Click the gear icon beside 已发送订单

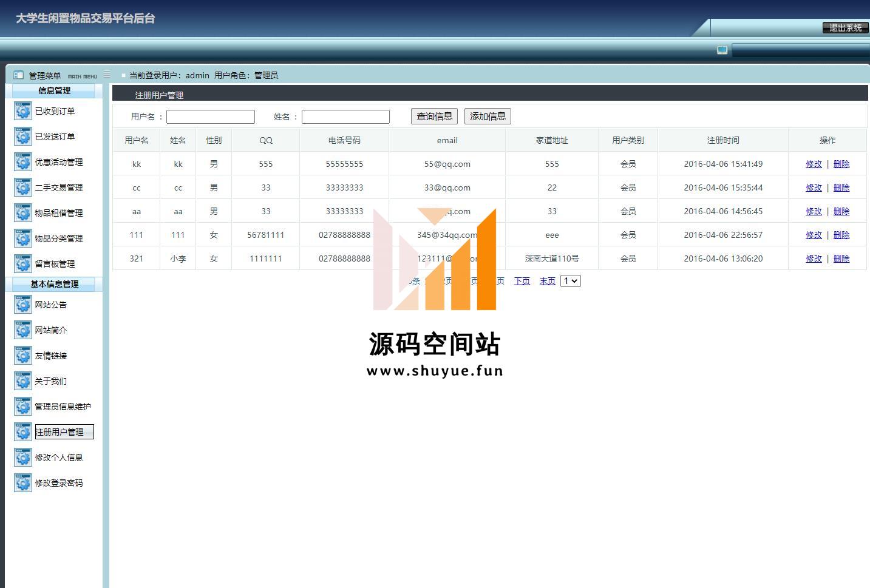pos(22,137)
